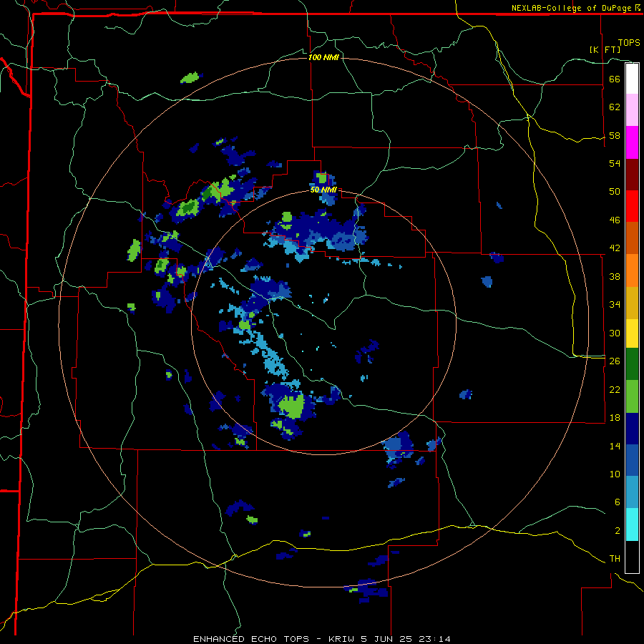Click the 30 legend value
Viewport: 644px width, 644px height.
pos(615,333)
